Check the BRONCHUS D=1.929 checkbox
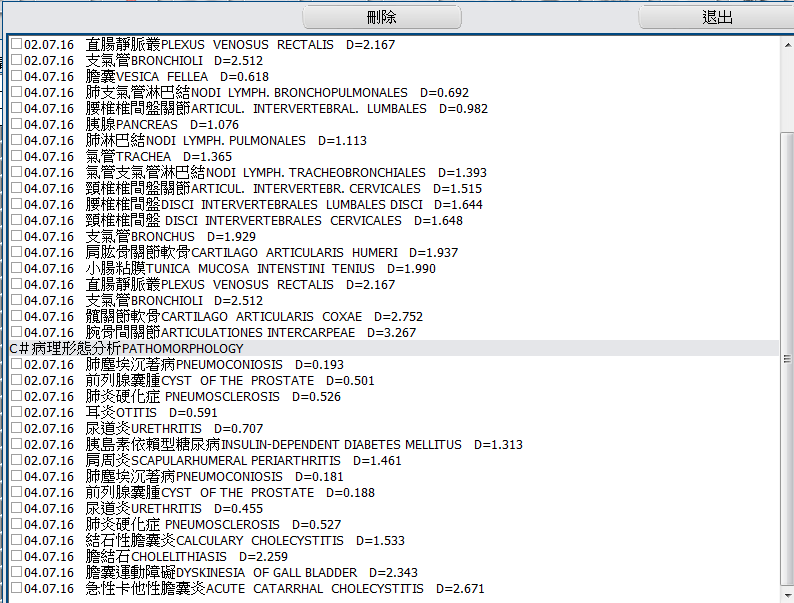This screenshot has height=603, width=794. [x=16, y=237]
